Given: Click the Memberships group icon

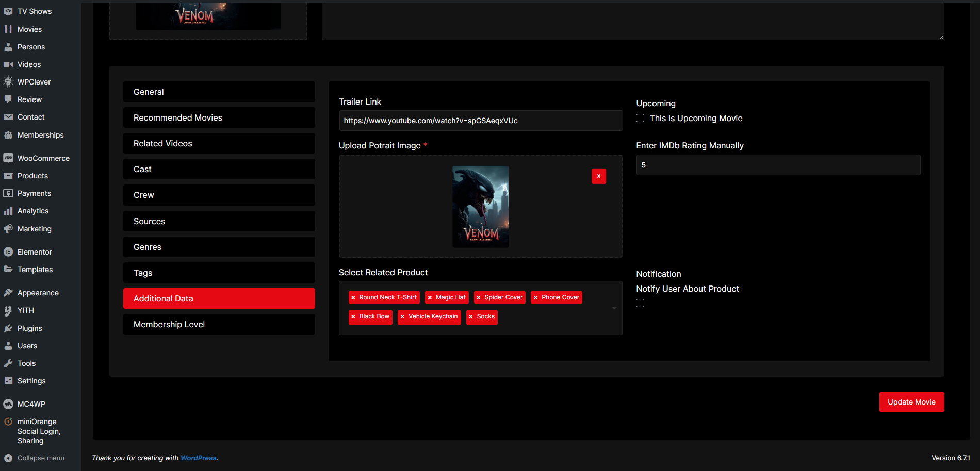Looking at the screenshot, I should (8, 135).
